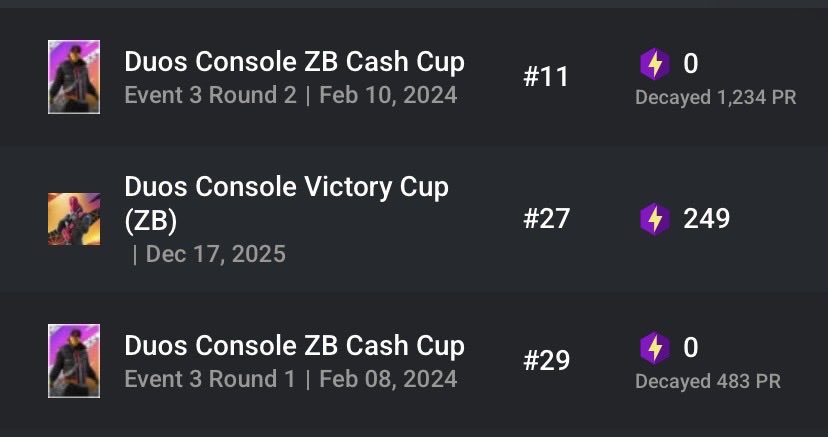Image resolution: width=828 pixels, height=437 pixels.
Task: Click the Event 3 Round 1 | Feb 08, 2024 subtitle
Action: [x=291, y=379]
